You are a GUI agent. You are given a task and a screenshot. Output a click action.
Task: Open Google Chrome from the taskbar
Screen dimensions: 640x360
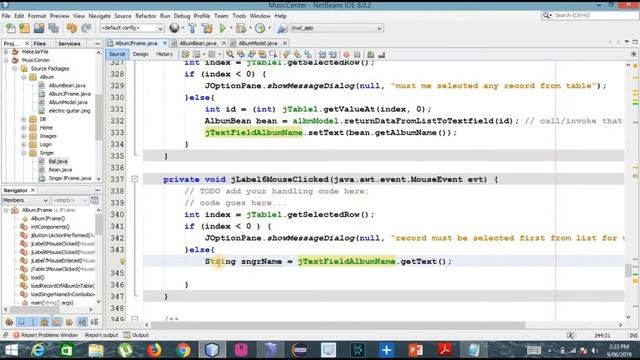pyautogui.click(x=183, y=350)
